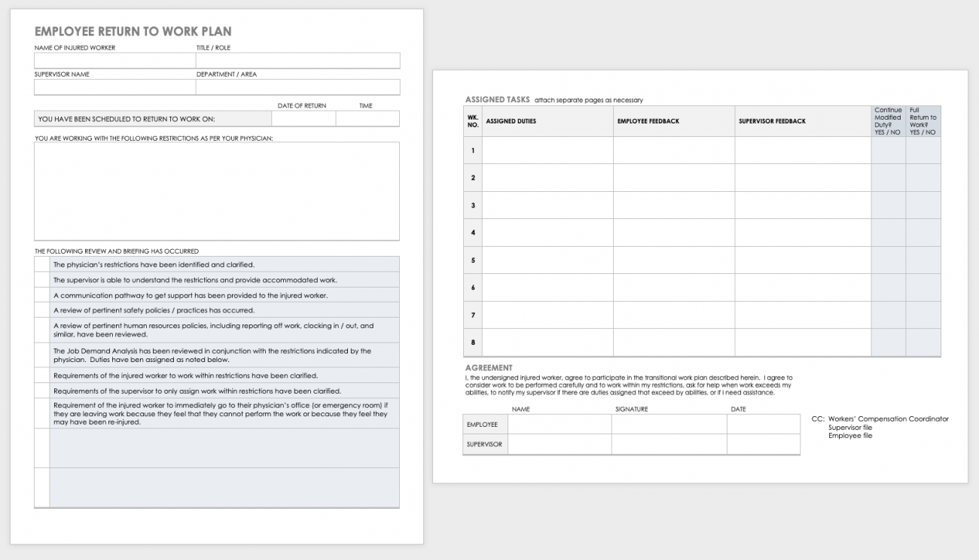Click the Name of Injured Worker field
Image resolution: width=979 pixels, height=560 pixels.
coord(113,60)
